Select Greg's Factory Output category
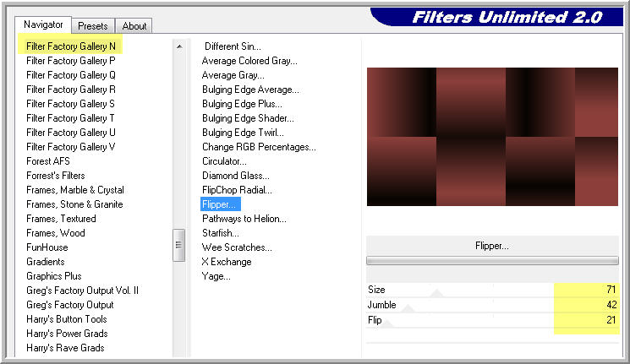This screenshot has height=364, width=630. coord(70,305)
